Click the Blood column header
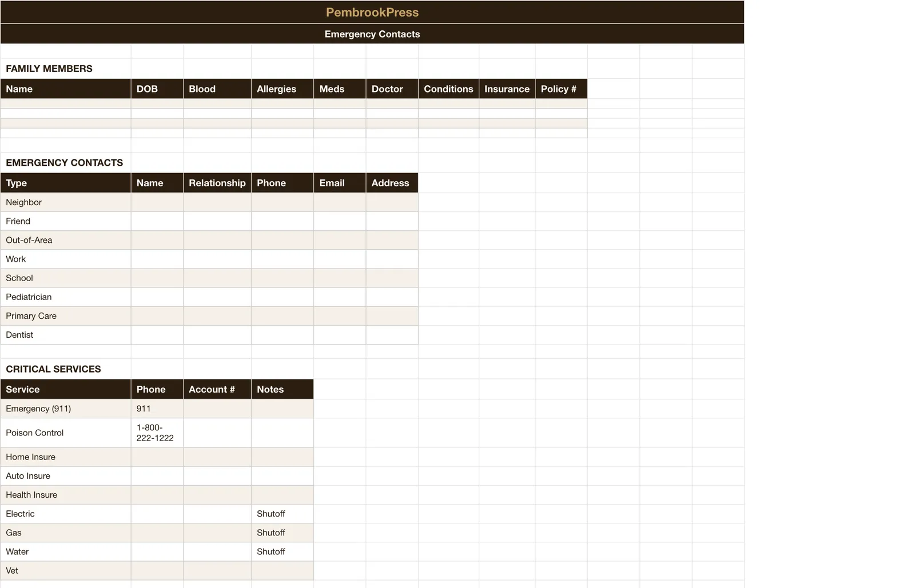 (217, 89)
